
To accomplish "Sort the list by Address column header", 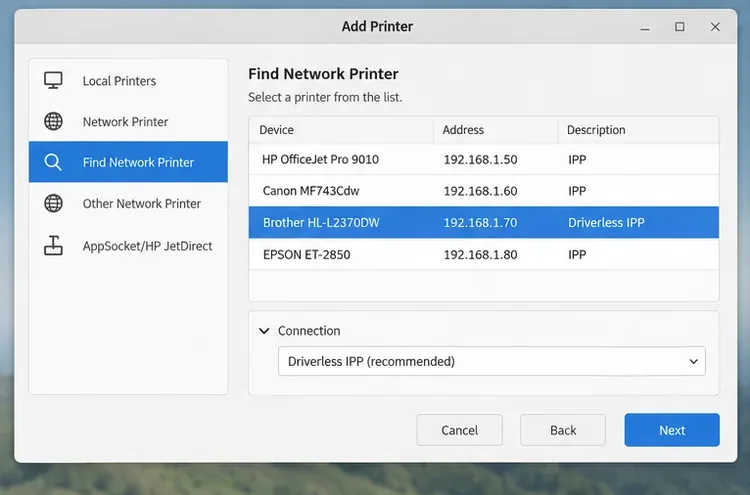I will 496,130.
